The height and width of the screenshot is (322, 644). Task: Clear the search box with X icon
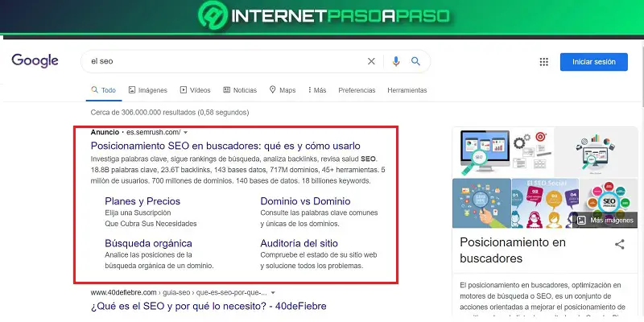(371, 61)
